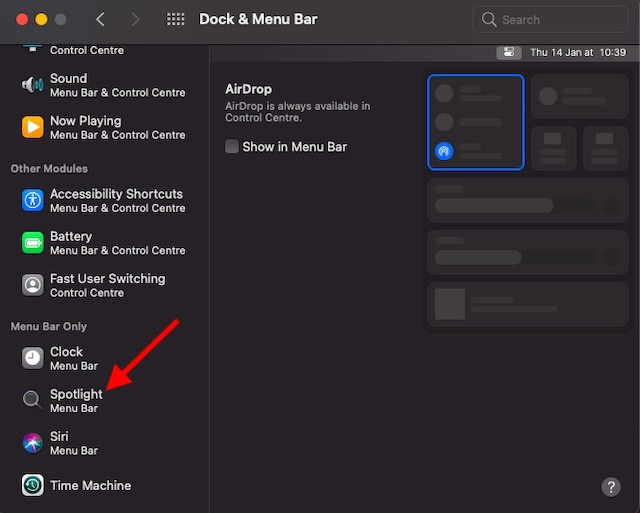
Task: Click the red close window button
Action: click(x=22, y=19)
